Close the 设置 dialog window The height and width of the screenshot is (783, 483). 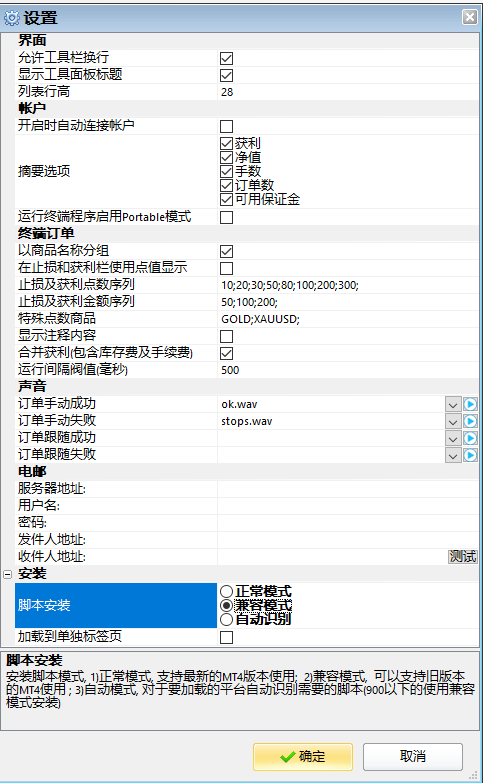pos(470,17)
